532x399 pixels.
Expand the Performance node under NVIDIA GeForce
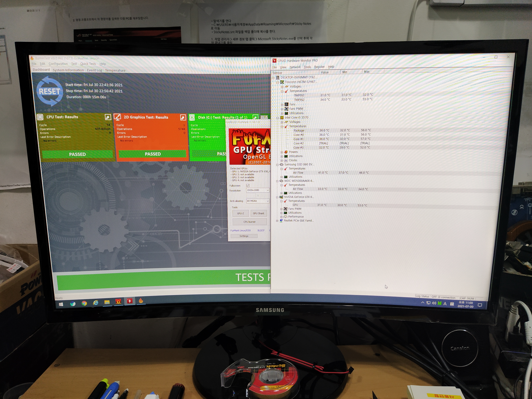click(x=281, y=217)
